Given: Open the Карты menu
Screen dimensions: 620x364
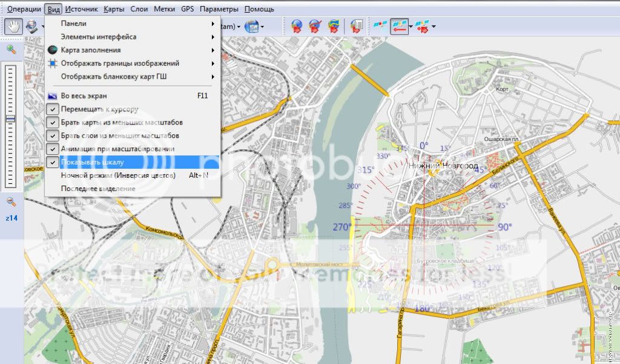Looking at the screenshot, I should (x=114, y=9).
